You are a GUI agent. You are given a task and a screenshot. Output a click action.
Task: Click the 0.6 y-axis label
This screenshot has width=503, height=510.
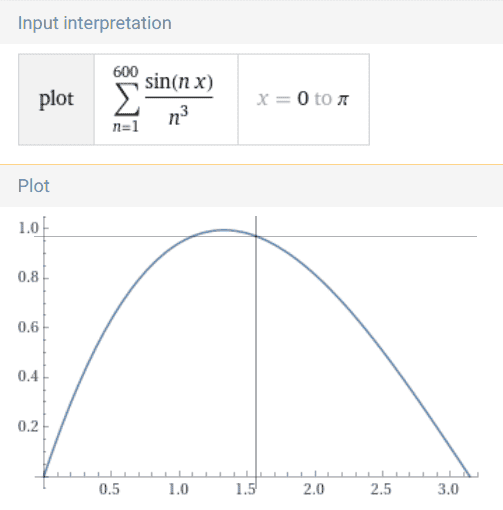click(28, 327)
